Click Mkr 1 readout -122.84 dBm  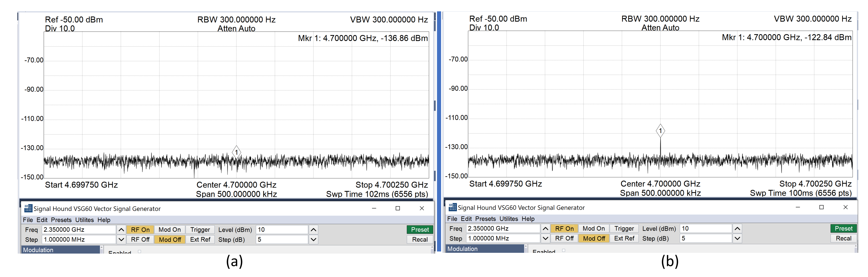click(787, 37)
